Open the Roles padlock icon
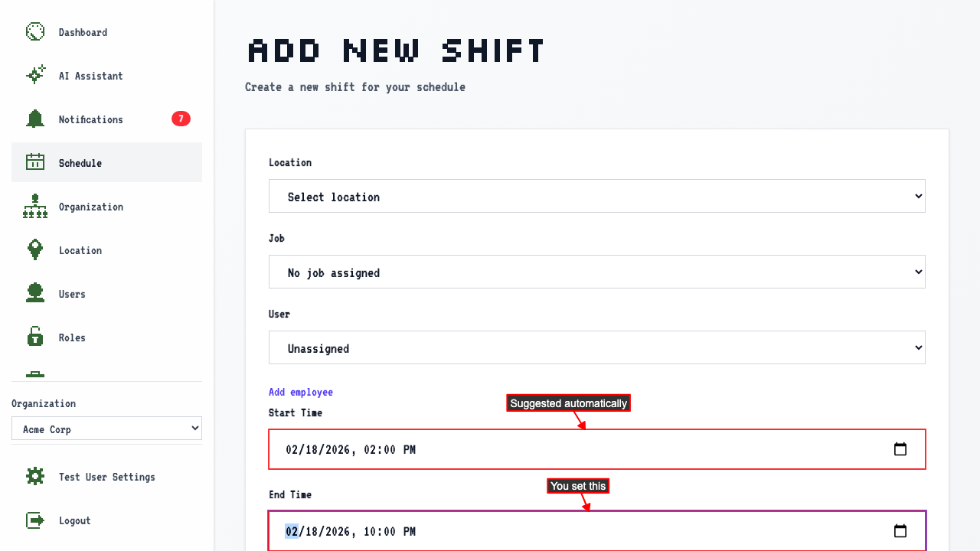 [x=35, y=337]
